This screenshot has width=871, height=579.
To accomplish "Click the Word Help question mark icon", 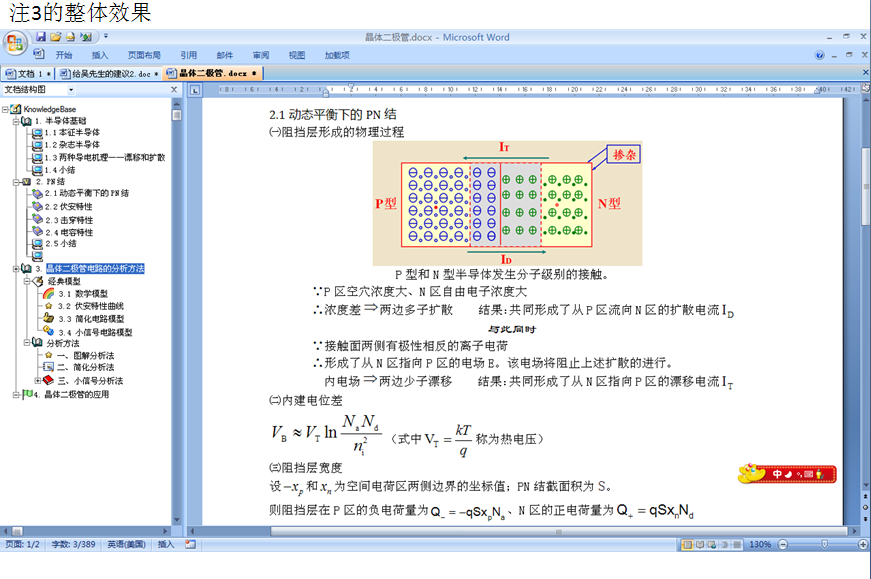I will click(820, 55).
